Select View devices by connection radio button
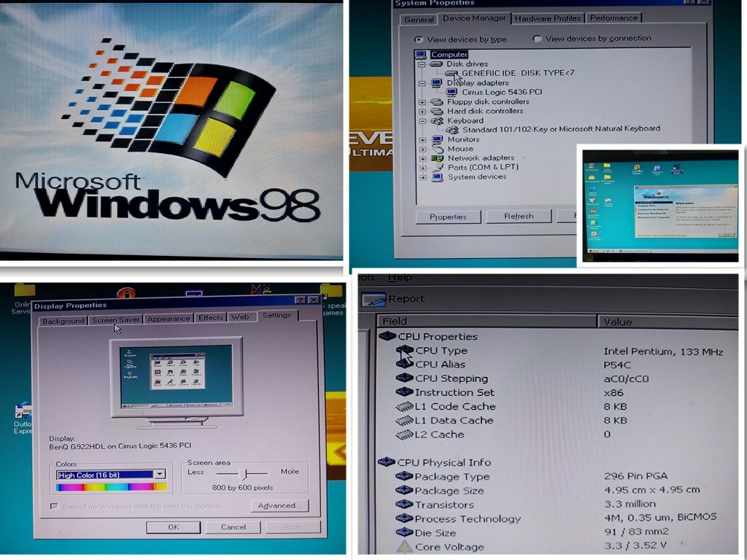Viewport: 747px width, 560px height. pos(537,39)
